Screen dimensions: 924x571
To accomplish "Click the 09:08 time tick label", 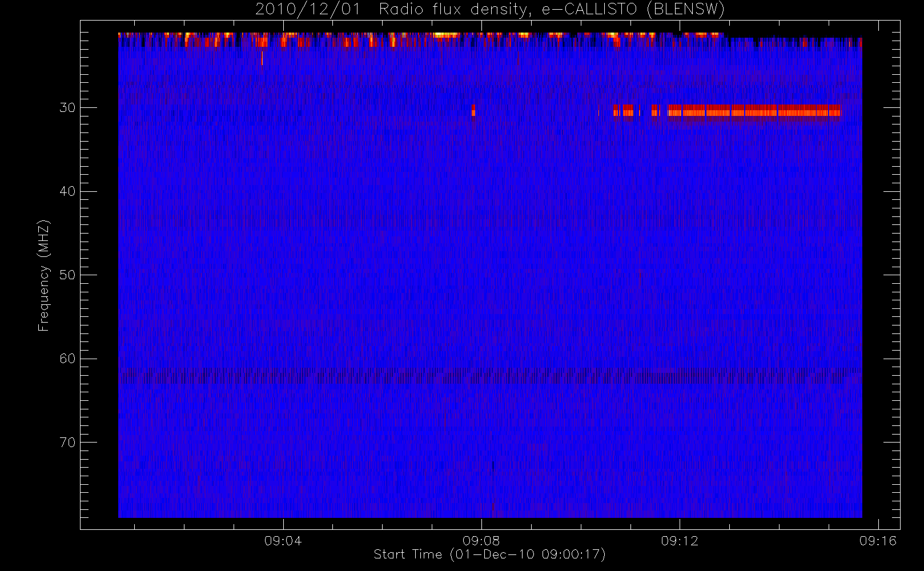I will (x=481, y=541).
